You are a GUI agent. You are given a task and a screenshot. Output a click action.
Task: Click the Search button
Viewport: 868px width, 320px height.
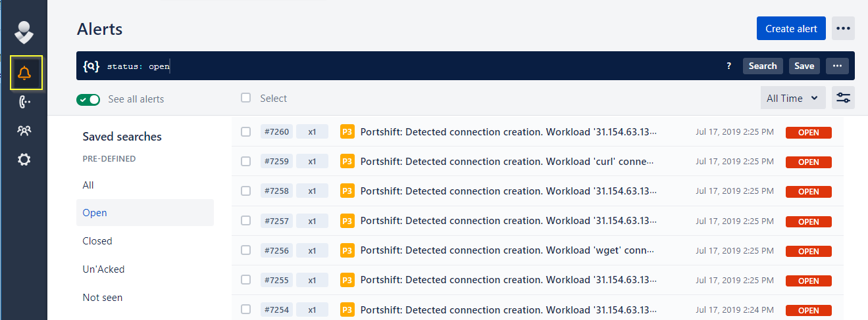click(x=763, y=66)
